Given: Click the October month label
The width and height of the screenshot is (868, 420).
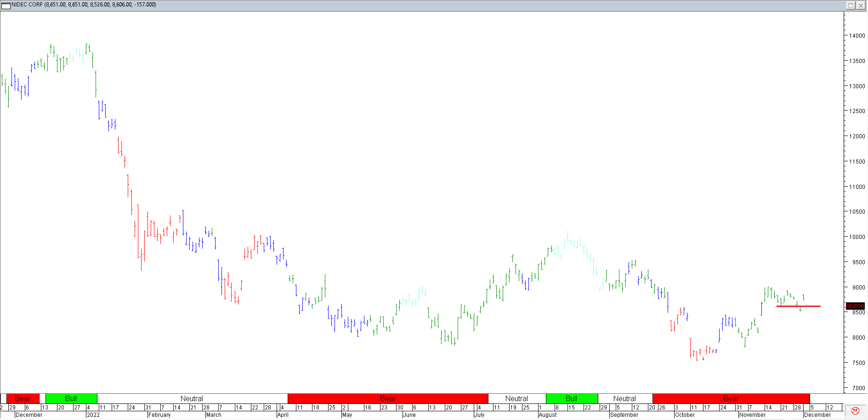Looking at the screenshot, I should click(x=685, y=415).
